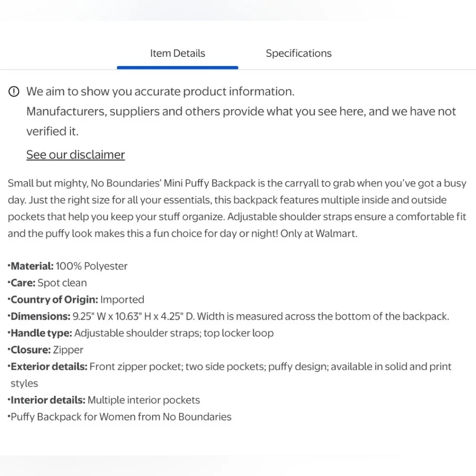Open the See our disclaimer link

76,155
